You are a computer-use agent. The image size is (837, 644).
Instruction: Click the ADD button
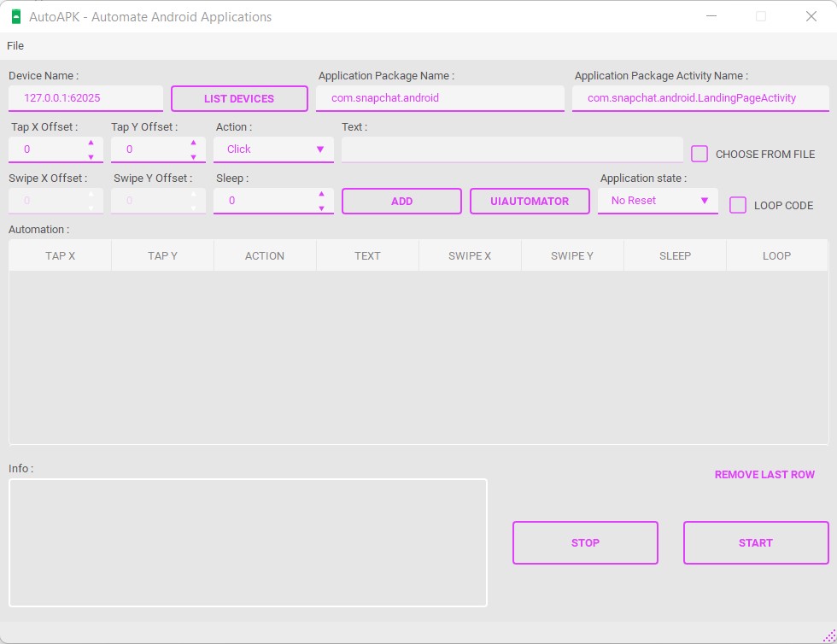401,201
